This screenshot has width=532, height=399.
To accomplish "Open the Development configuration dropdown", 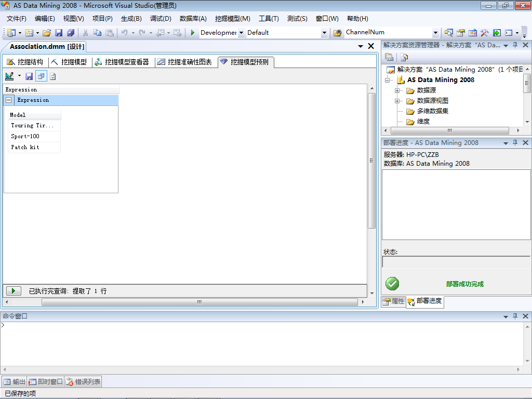I will coord(241,33).
